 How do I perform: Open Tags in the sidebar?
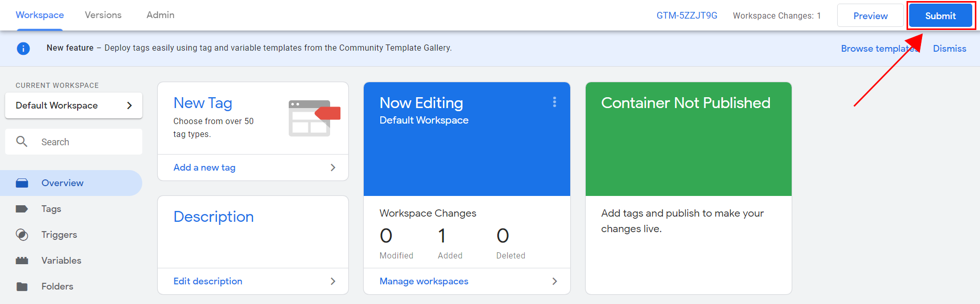pyautogui.click(x=71, y=209)
